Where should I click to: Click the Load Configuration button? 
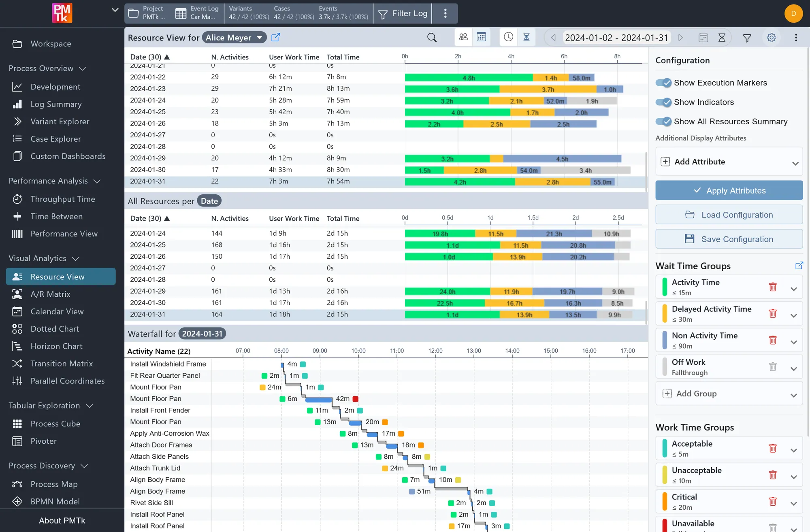(729, 215)
